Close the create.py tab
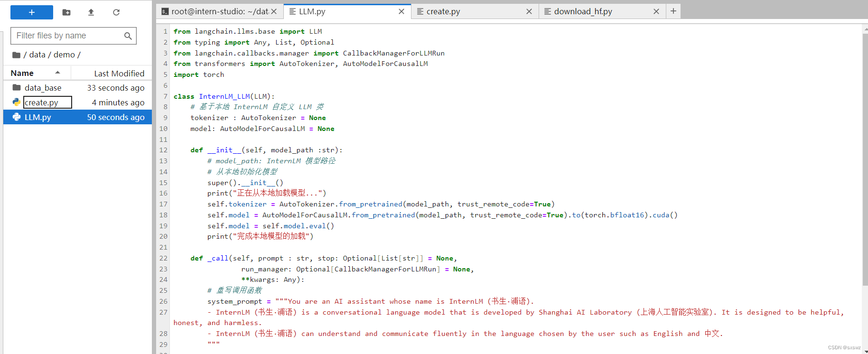Image resolution: width=868 pixels, height=354 pixels. click(x=529, y=11)
